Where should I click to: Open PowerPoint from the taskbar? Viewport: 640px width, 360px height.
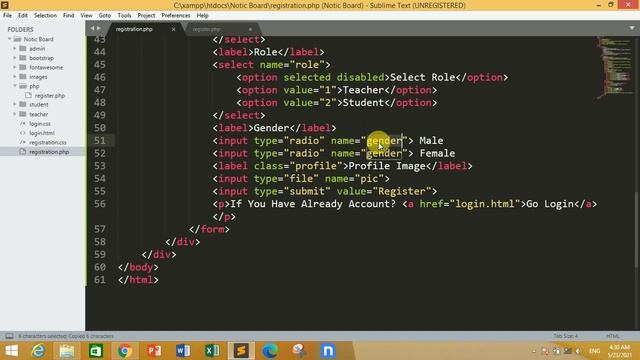click(x=154, y=351)
